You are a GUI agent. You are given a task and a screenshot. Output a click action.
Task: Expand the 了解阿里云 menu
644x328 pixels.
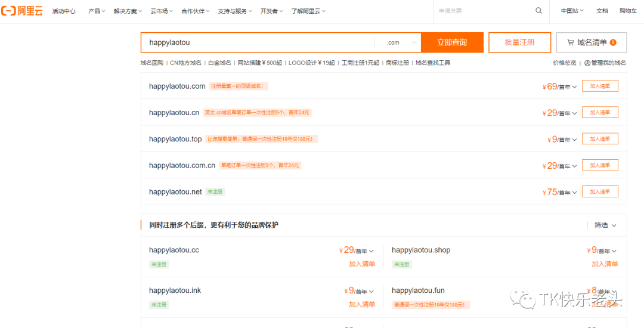click(308, 11)
